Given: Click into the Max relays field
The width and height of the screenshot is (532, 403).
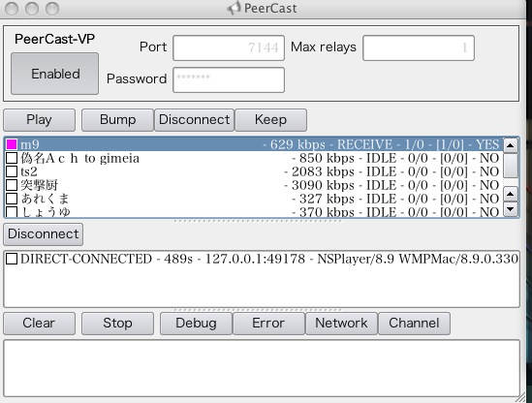Looking at the screenshot, I should (x=419, y=47).
